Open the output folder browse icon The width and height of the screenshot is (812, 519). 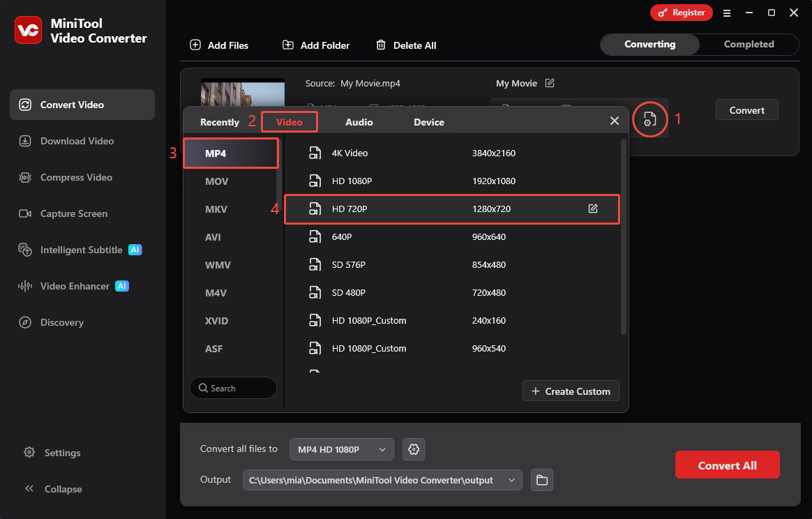pos(541,480)
